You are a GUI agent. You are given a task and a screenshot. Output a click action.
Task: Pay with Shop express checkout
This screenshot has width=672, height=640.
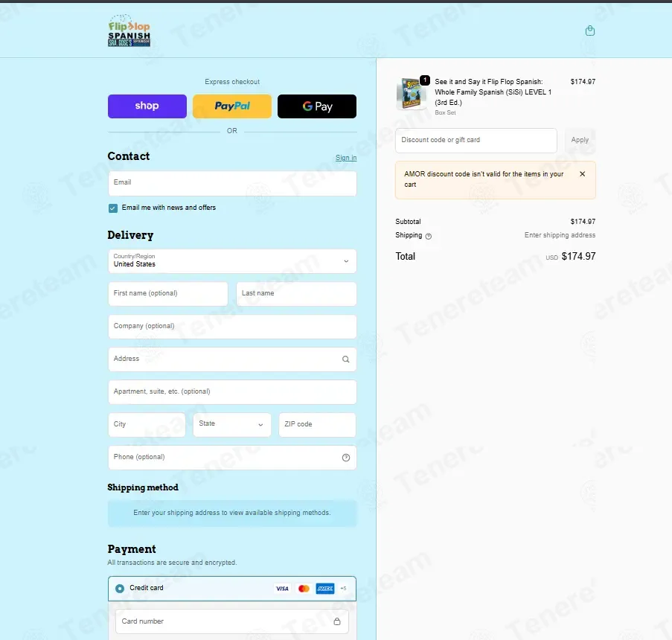tap(147, 106)
